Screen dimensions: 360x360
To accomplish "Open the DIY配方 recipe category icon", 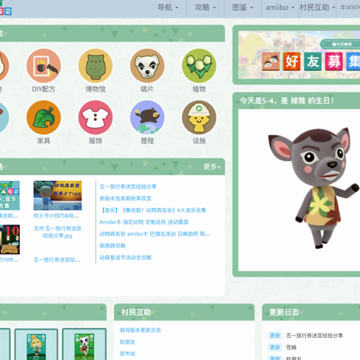I will tap(44, 66).
